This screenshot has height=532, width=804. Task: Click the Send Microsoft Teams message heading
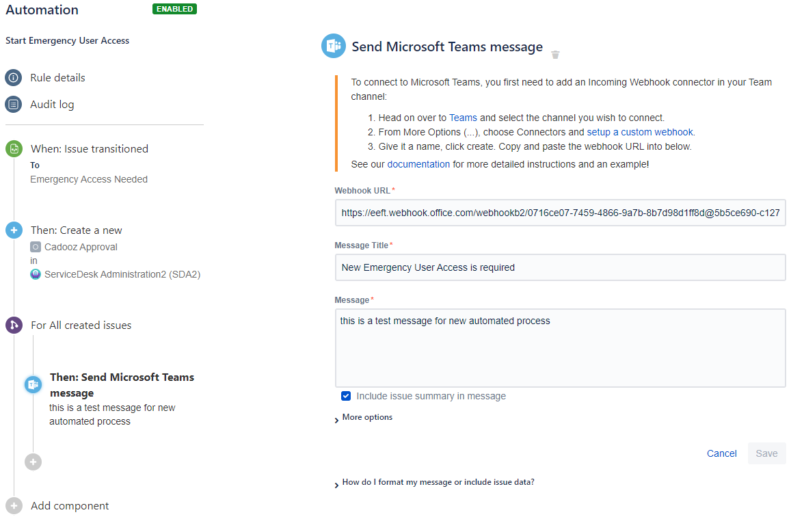447,46
